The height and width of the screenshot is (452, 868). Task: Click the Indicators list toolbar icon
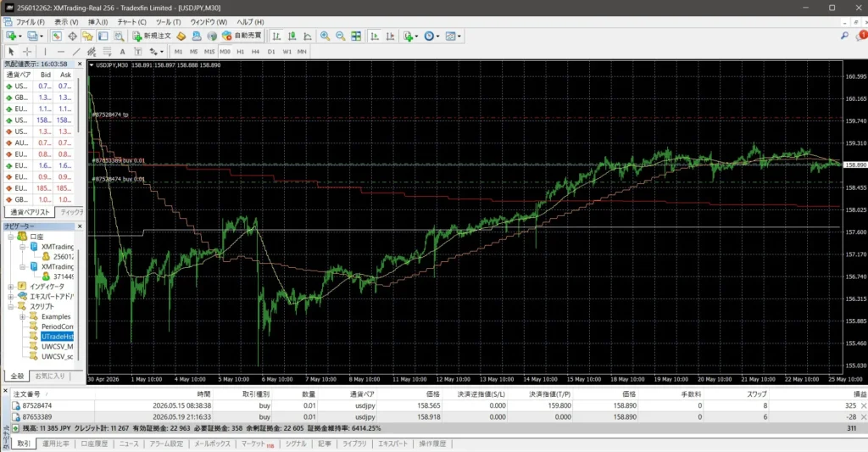tap(408, 36)
